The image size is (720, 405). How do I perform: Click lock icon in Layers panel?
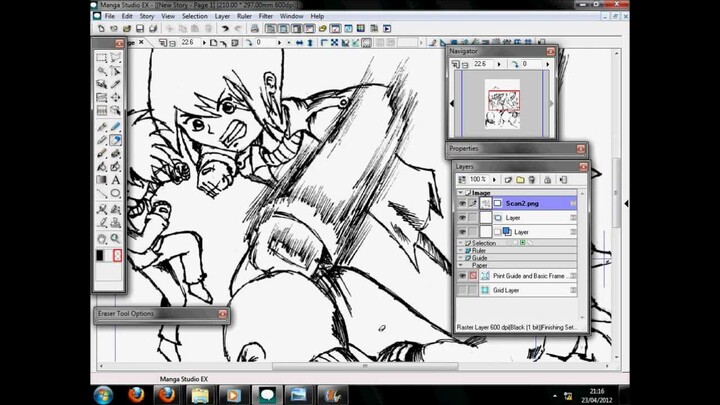pyautogui.click(x=547, y=180)
